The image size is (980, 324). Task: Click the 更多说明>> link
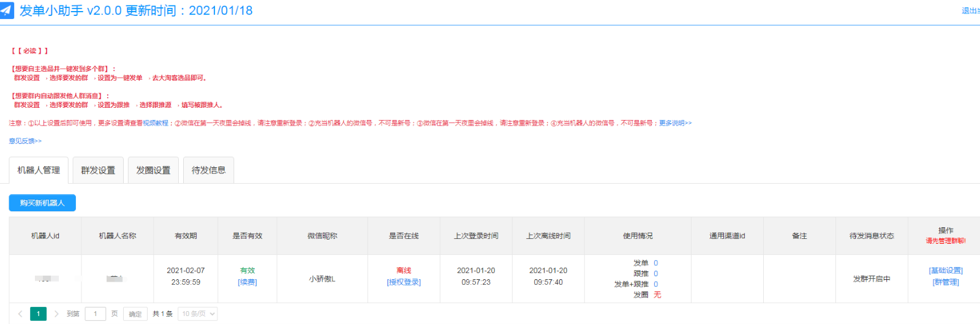675,123
